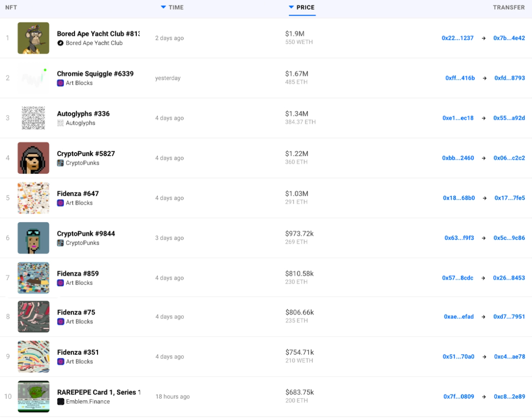This screenshot has width=532, height=418.
Task: Open the Fidenza #351 artwork thumbnail
Action: coord(33,357)
